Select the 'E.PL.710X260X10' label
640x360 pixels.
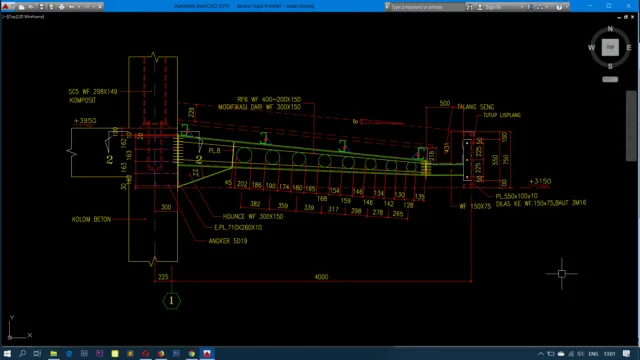tap(238, 227)
